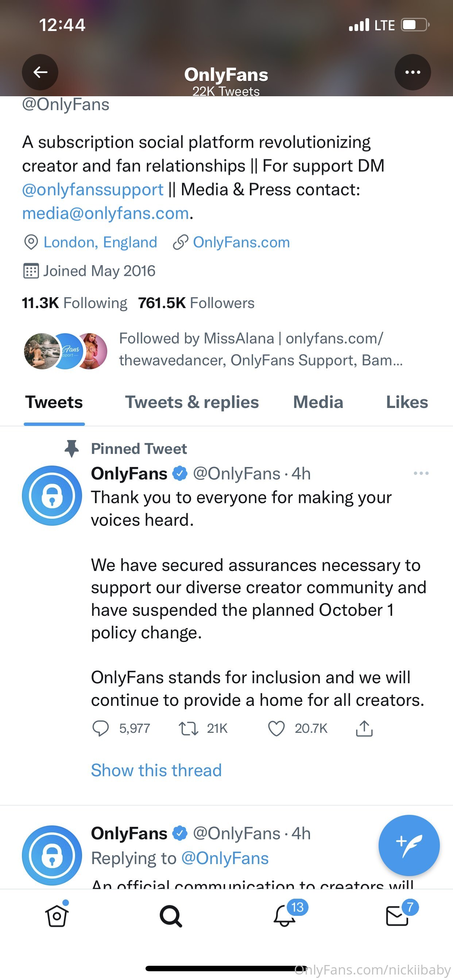Expand Show this thread

click(156, 770)
